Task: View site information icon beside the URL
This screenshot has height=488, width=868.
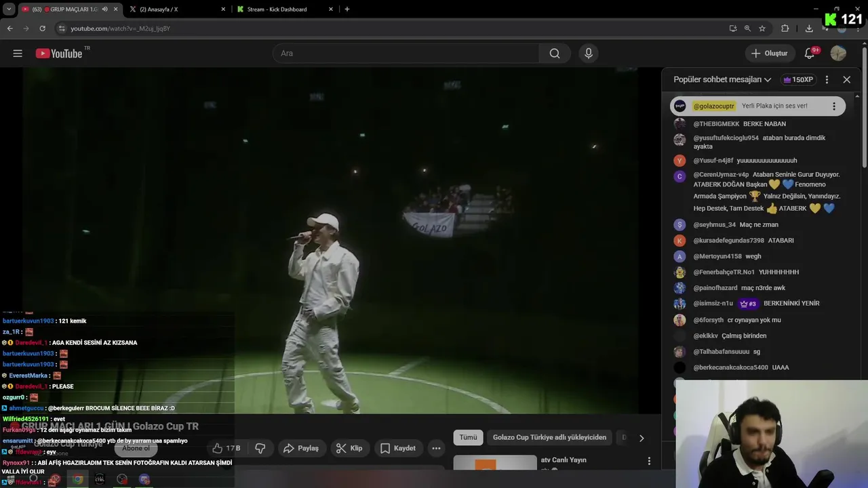Action: pyautogui.click(x=62, y=28)
